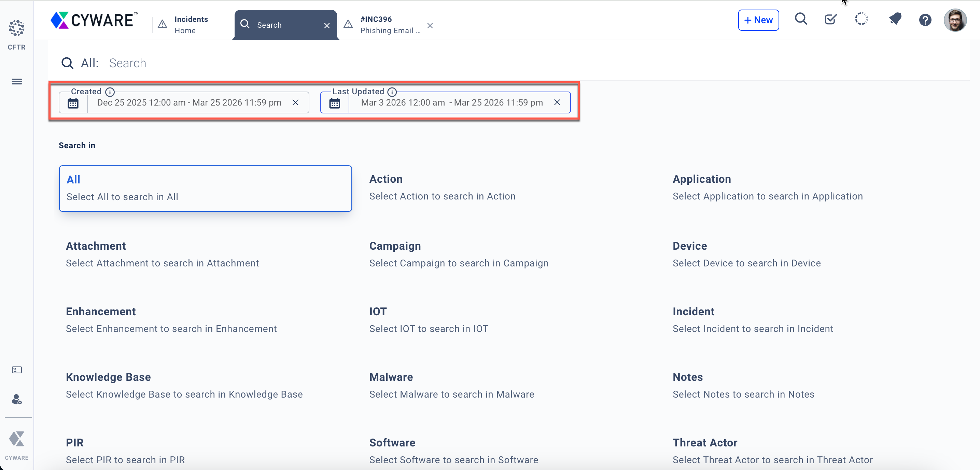The image size is (980, 470).
Task: Clear the Created date range
Action: (x=295, y=102)
